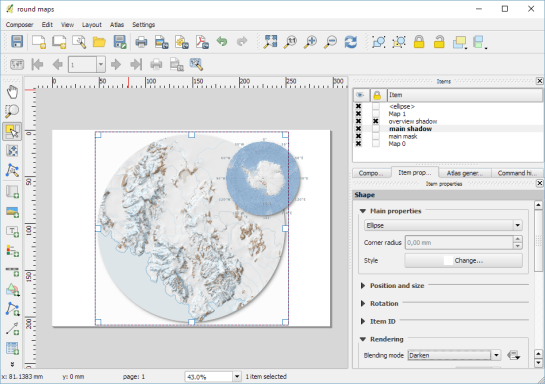The height and width of the screenshot is (384, 545).
Task: Toggle visibility of Map 1
Action: coord(358,114)
